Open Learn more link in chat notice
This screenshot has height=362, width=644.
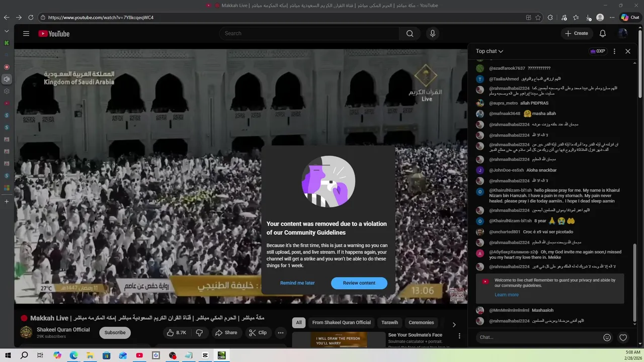[506, 295]
